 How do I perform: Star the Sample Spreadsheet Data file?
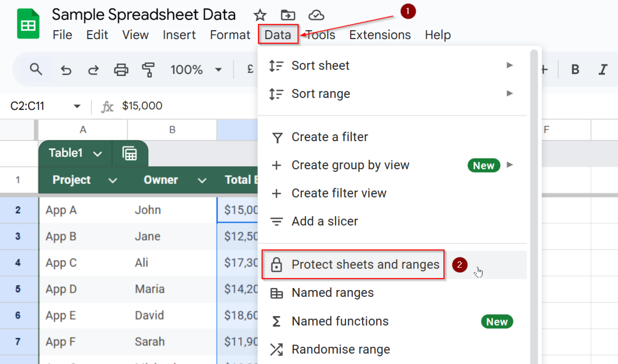point(260,15)
